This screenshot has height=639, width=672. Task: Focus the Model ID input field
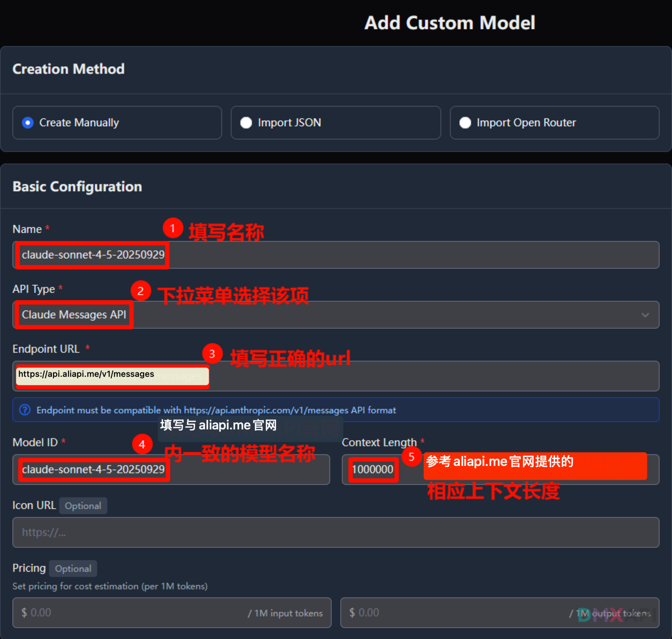coord(171,469)
